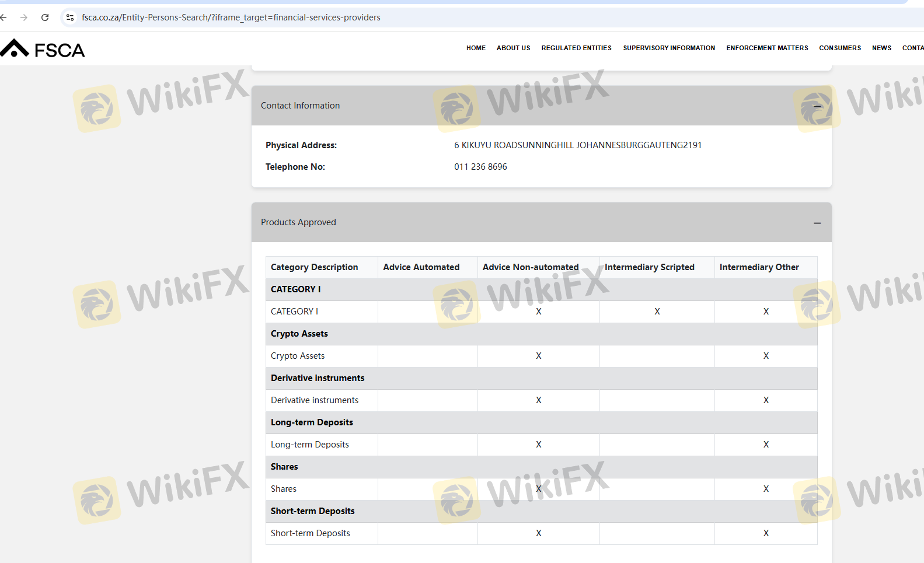The image size is (924, 563).
Task: Select the Crypto Assets row label
Action: point(298,356)
